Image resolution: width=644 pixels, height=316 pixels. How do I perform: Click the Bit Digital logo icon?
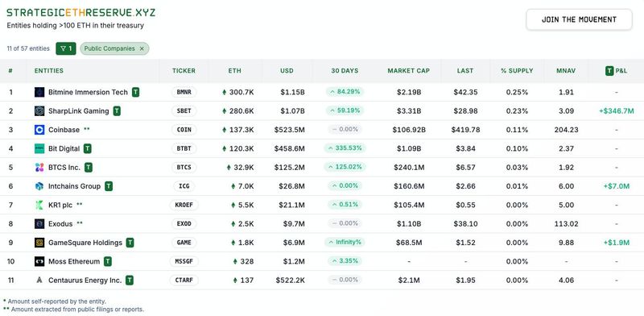click(x=39, y=148)
